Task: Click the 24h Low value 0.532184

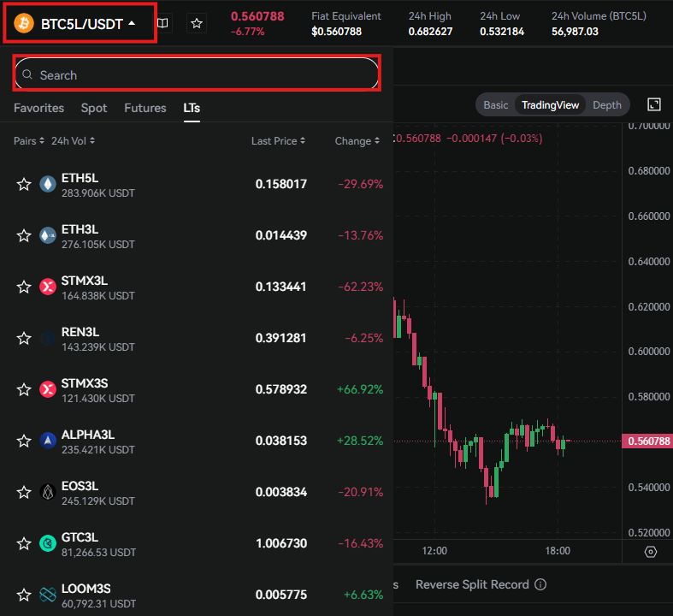Action: tap(502, 32)
